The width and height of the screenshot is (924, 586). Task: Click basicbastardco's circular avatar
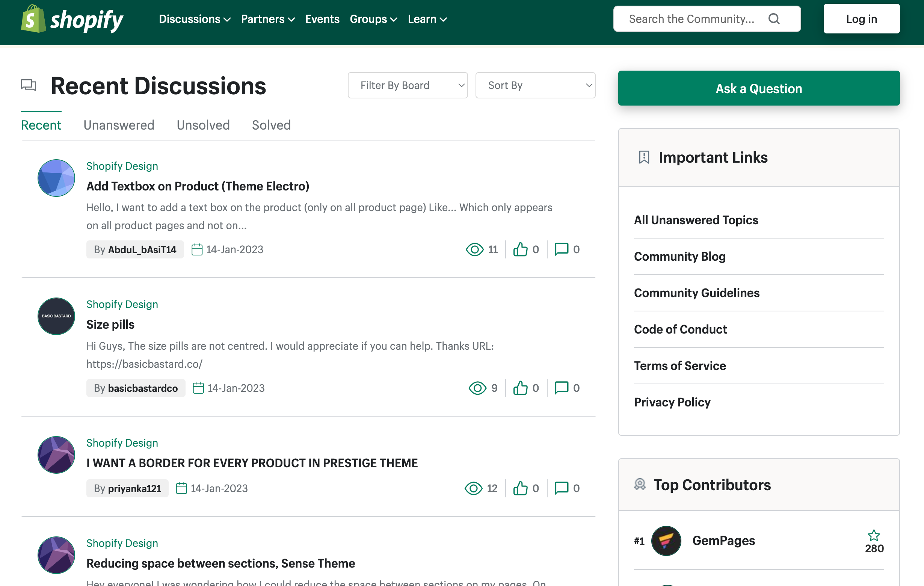pos(56,316)
